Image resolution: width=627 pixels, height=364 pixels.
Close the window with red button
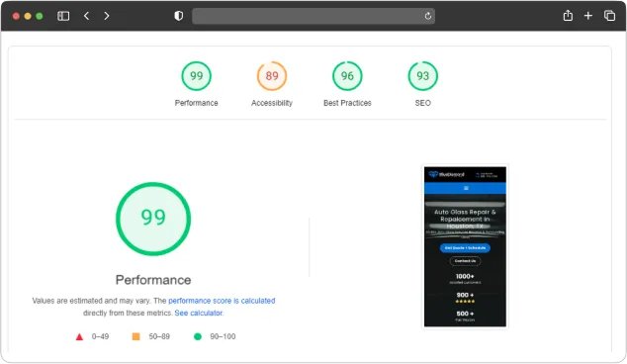[x=16, y=16]
